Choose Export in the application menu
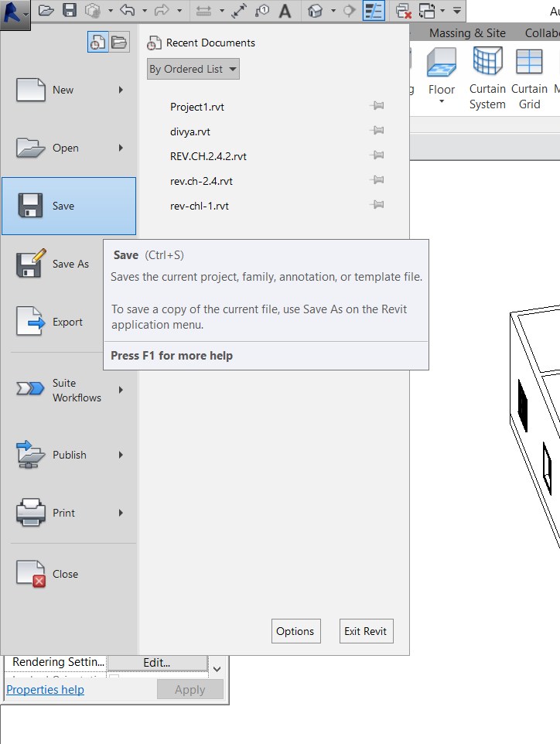This screenshot has width=560, height=744. coord(53,322)
